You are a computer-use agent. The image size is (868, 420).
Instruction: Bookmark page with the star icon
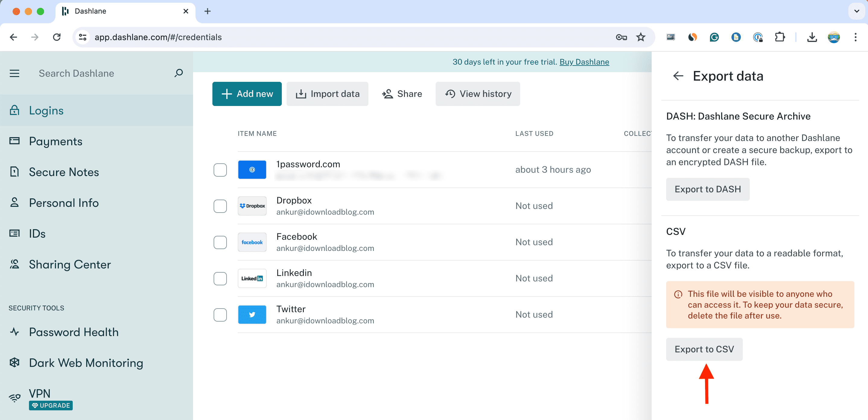click(641, 37)
